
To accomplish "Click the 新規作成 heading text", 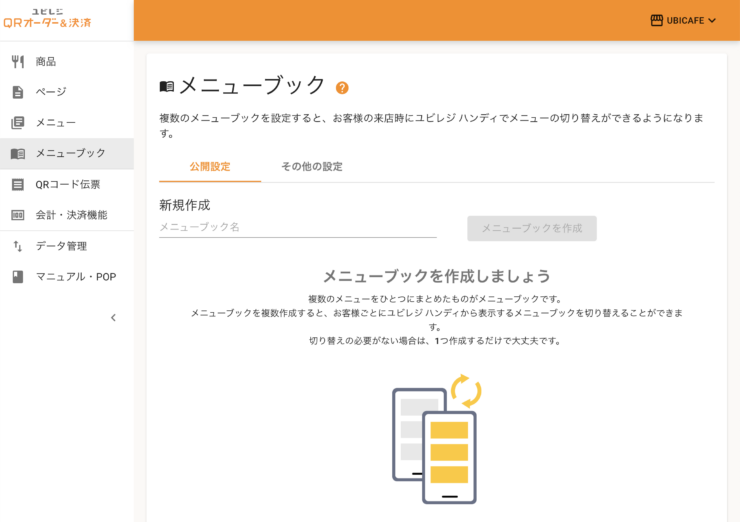I will (185, 205).
